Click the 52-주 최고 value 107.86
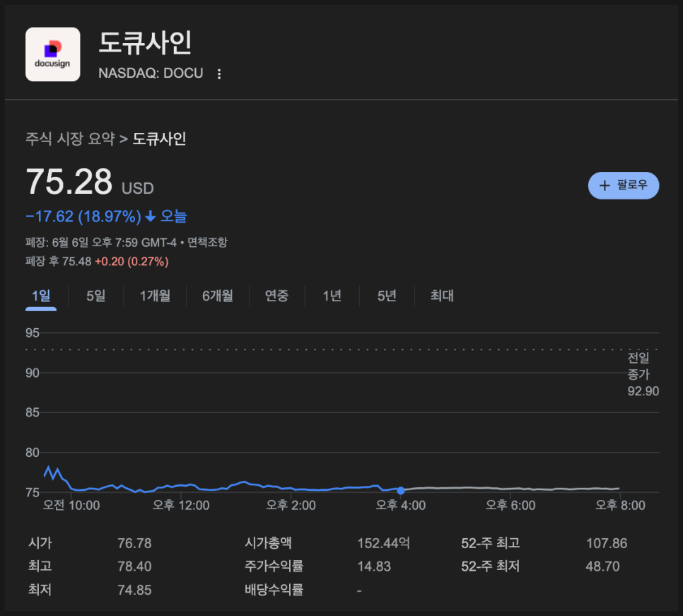The image size is (683, 616). 607,543
